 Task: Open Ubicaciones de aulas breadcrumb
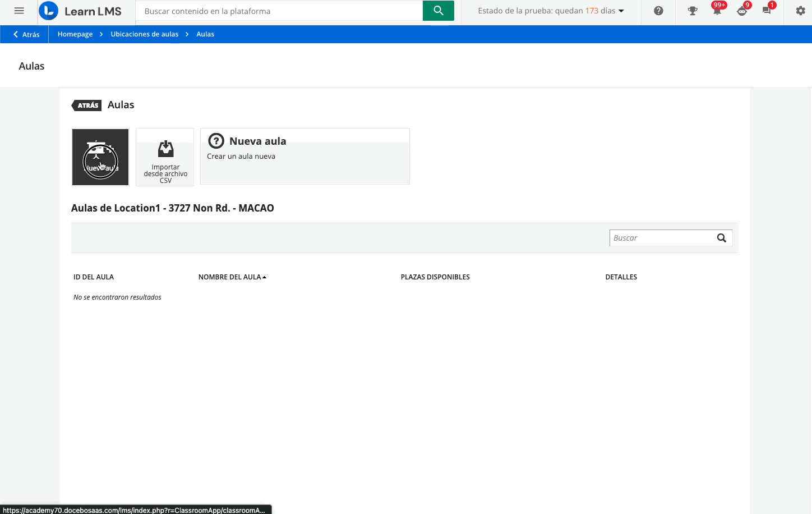(145, 34)
